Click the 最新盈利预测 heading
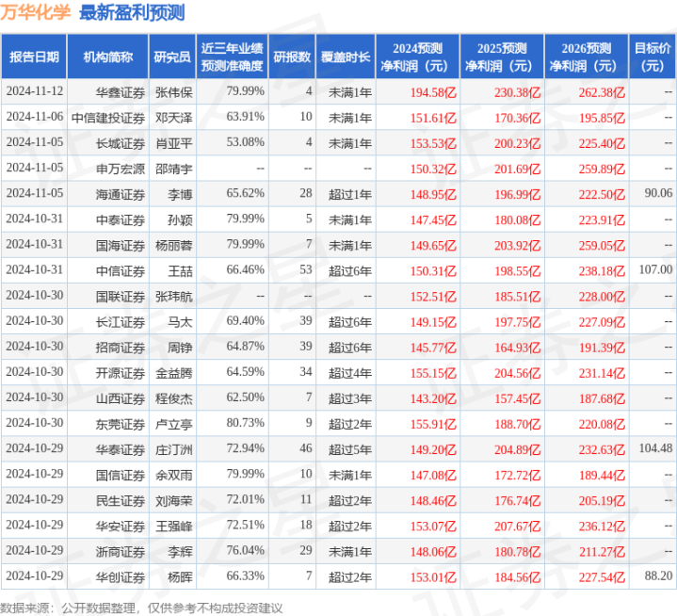Viewport: 677px width, 616px height. pyautogui.click(x=132, y=12)
